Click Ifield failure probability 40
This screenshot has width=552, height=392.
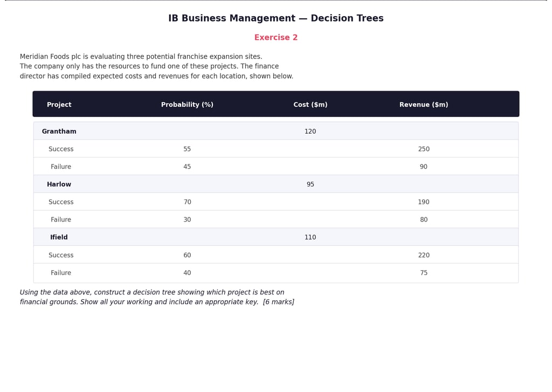click(x=187, y=273)
